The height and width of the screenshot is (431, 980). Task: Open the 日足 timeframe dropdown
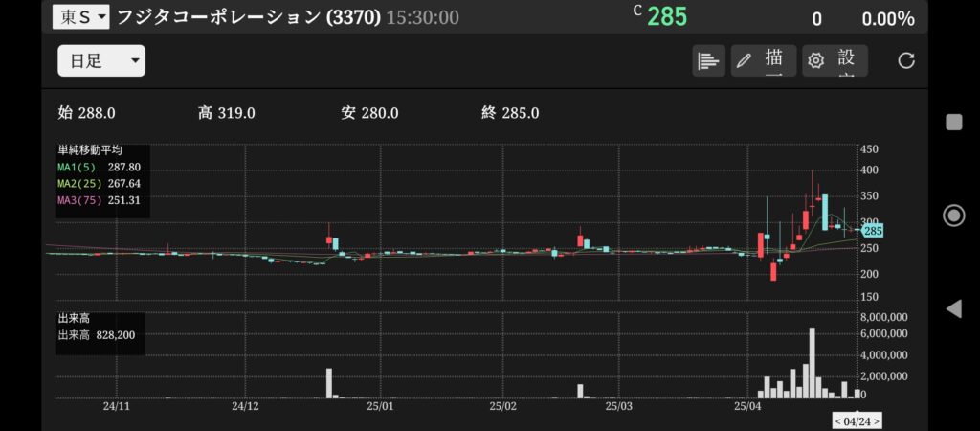pos(101,60)
